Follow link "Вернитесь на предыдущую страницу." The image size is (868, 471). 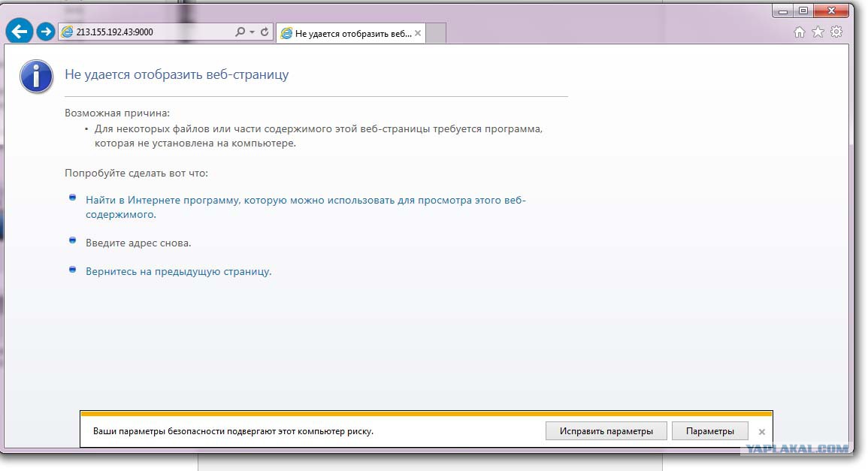coord(178,271)
